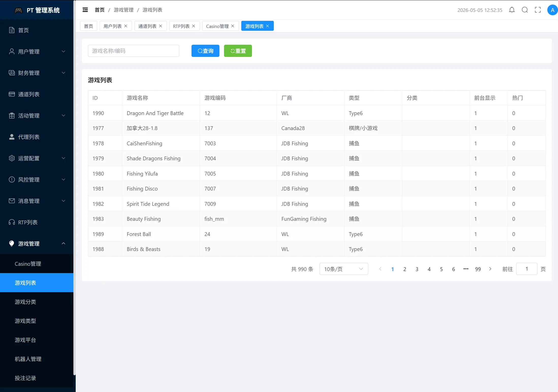Go to next page arrow in pagination
Screen dimensions: 558x392
[x=490, y=269]
